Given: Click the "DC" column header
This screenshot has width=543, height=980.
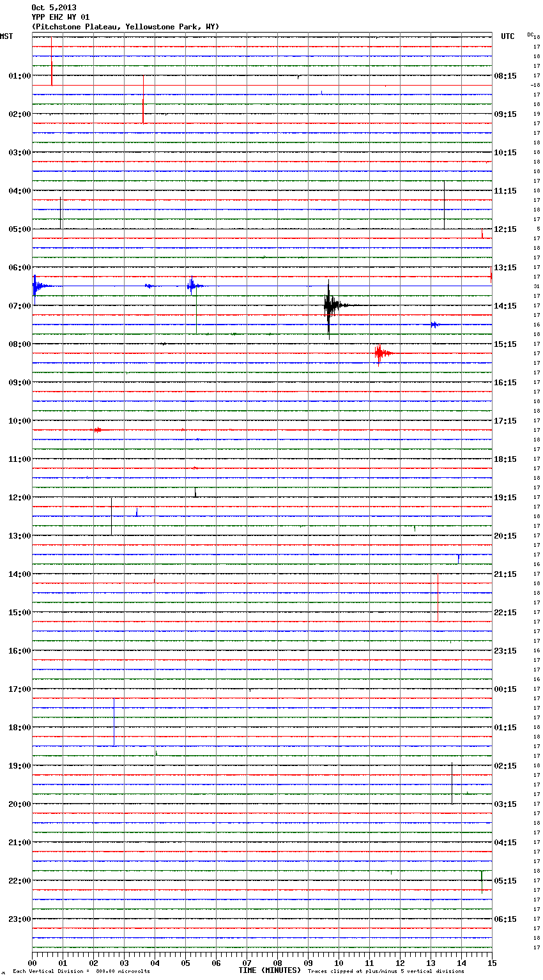Looking at the screenshot, I should 530,34.
